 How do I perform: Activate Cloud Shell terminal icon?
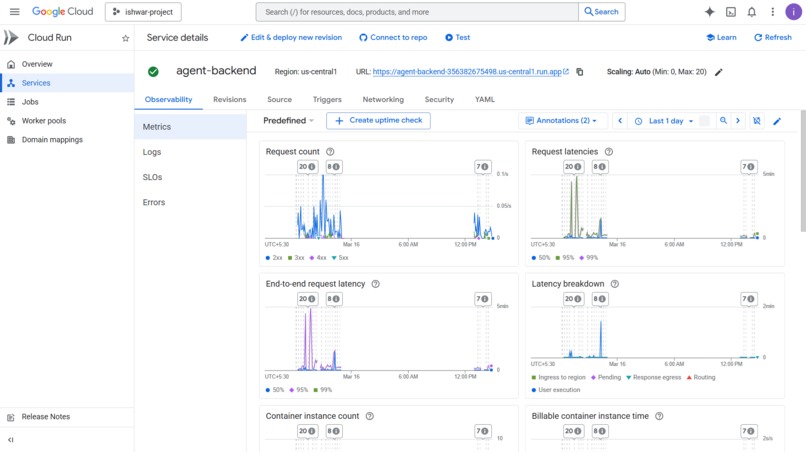pyautogui.click(x=730, y=12)
